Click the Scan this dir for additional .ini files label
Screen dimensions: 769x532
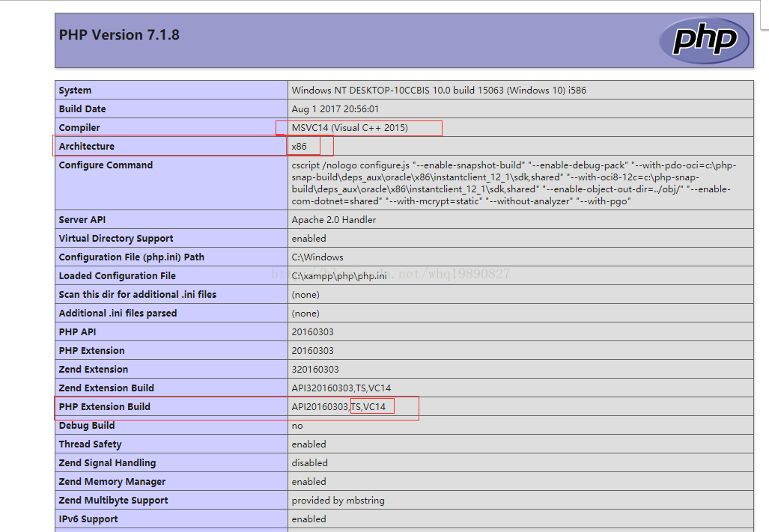[138, 295]
